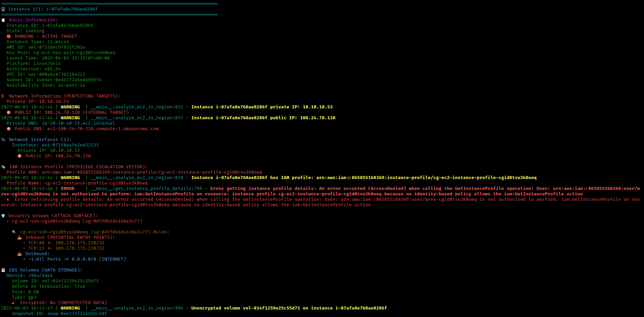644x317 pixels.
Task: Click the magnifier icon before security group Rules
Action: tap(14, 232)
